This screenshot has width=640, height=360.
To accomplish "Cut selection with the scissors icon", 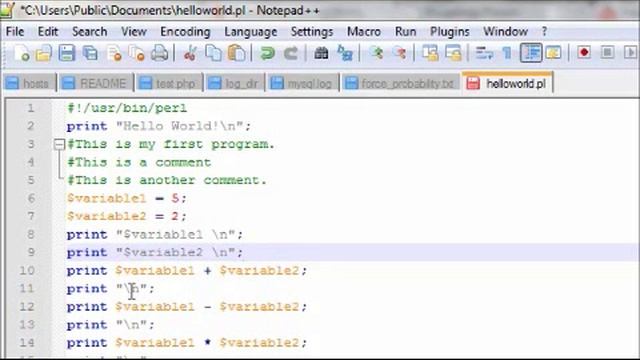I will pos(190,53).
